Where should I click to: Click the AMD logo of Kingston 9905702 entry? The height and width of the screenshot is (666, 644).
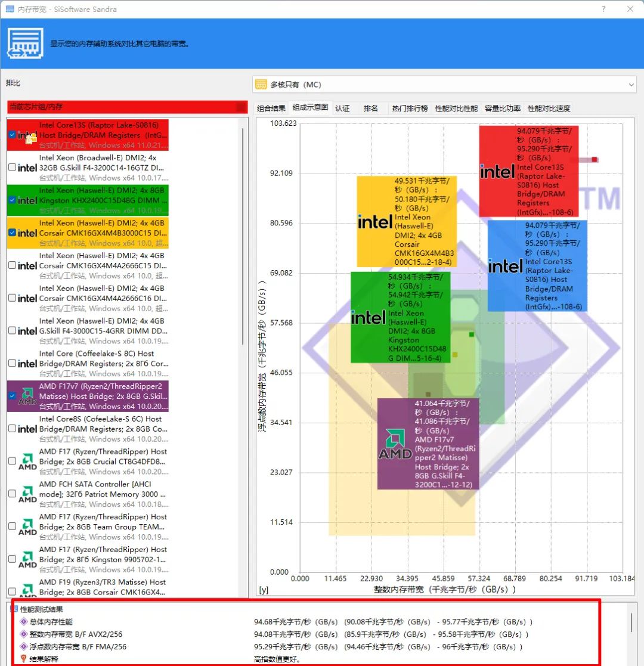27,559
